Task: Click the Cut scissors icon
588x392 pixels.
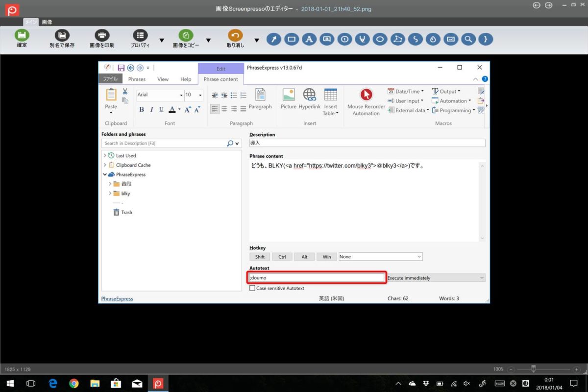Action: click(125, 92)
